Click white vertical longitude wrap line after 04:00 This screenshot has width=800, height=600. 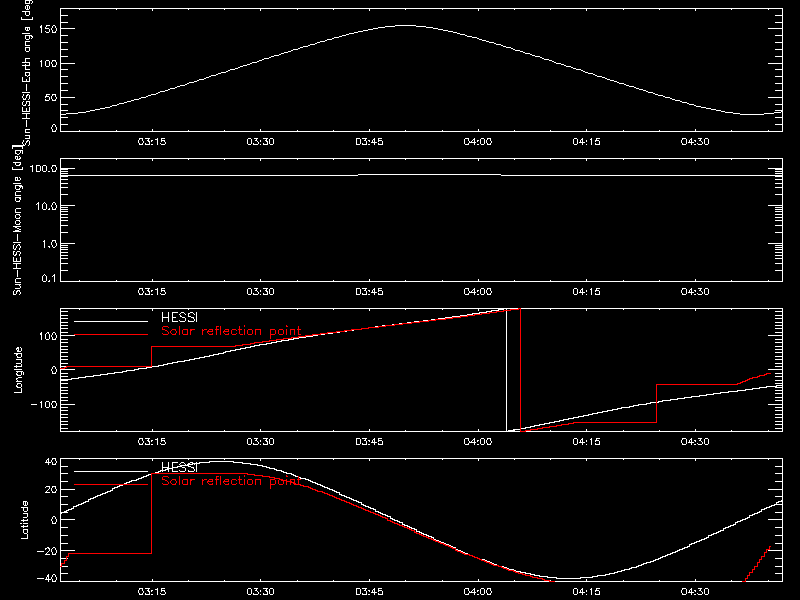point(506,370)
